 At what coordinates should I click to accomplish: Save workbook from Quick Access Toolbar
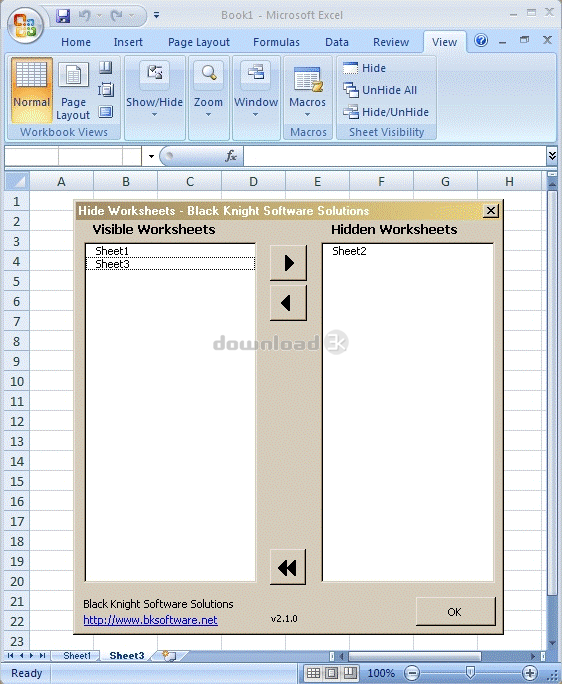[63, 16]
